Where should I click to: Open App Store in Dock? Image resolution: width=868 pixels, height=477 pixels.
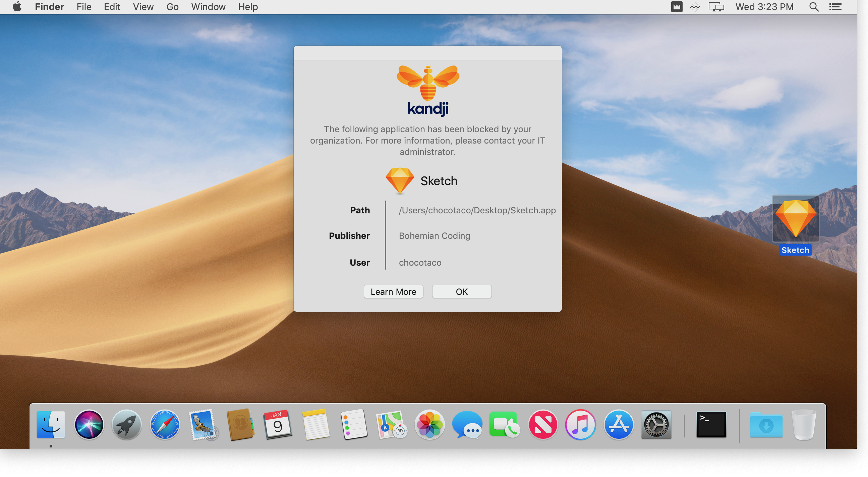point(618,424)
